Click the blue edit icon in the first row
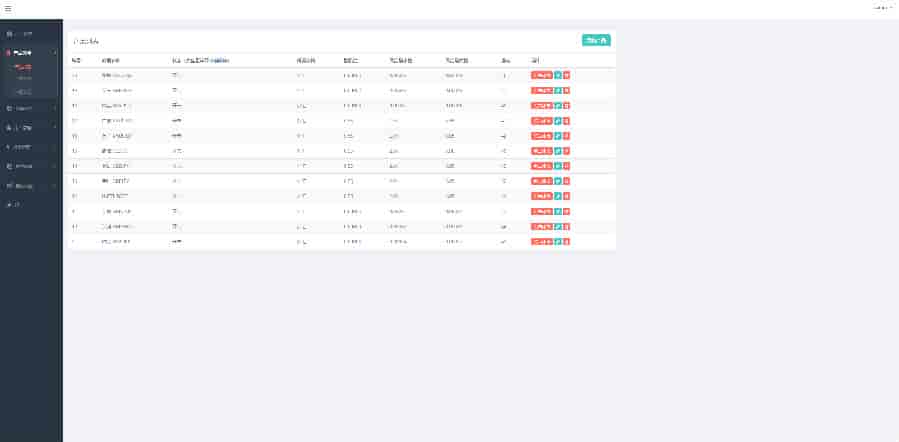The image size is (899, 442). click(558, 75)
